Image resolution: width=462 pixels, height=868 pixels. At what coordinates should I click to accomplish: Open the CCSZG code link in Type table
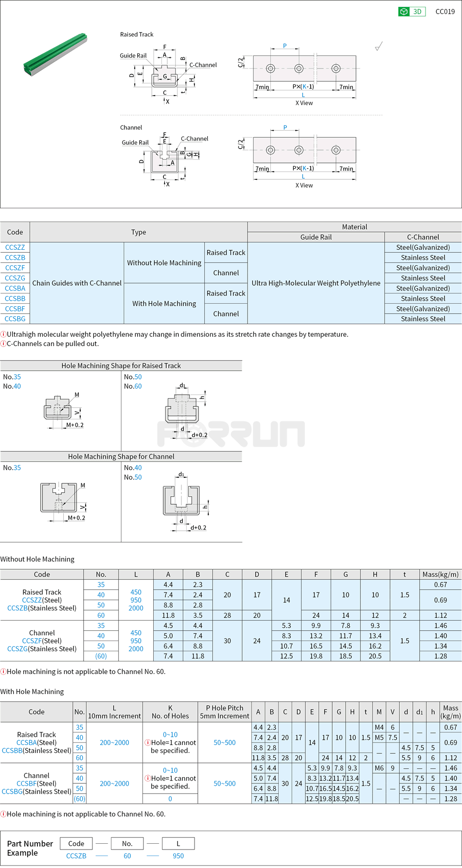[15, 278]
